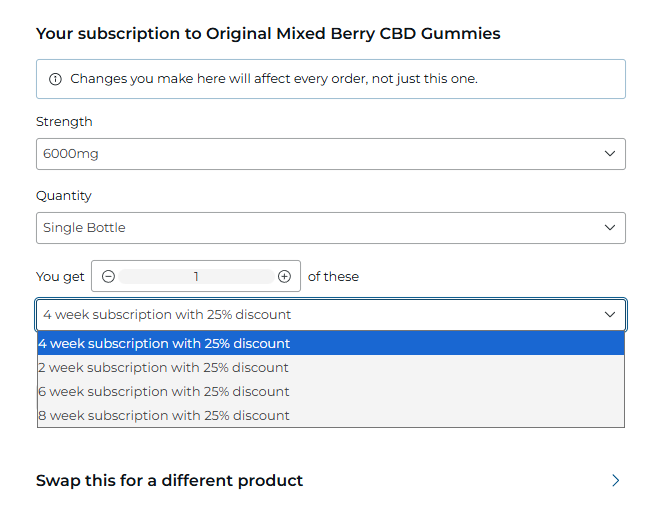Click the minus icon to decrease quantity
Viewport: 652px width, 517px height.
108,276
